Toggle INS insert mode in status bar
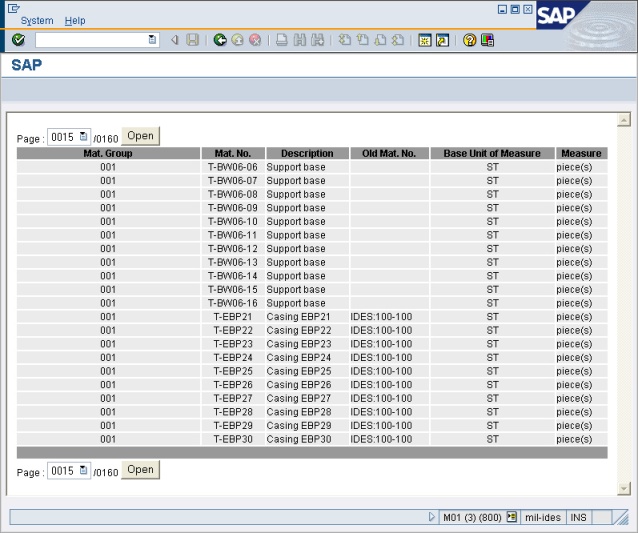This screenshot has width=638, height=533. point(578,517)
